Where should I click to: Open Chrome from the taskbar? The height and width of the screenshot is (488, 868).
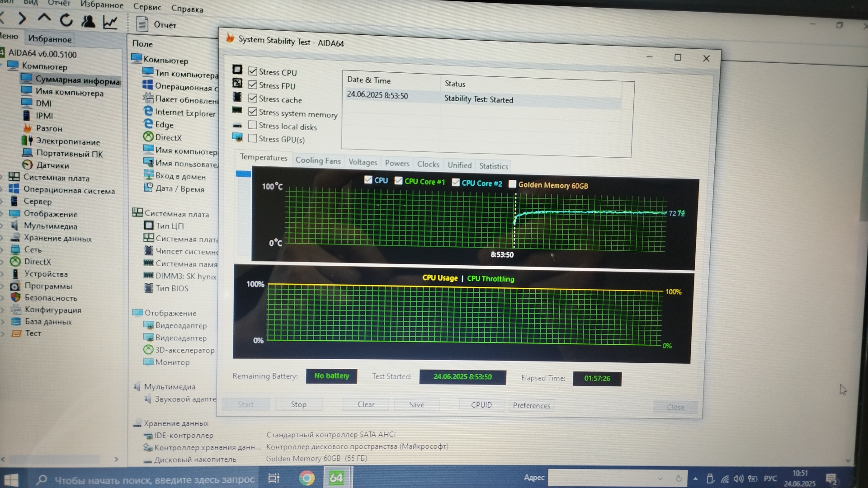coord(307,478)
